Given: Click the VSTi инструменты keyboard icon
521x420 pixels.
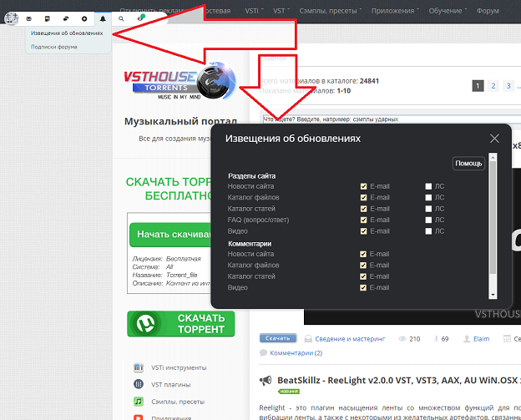Looking at the screenshot, I should (139, 367).
